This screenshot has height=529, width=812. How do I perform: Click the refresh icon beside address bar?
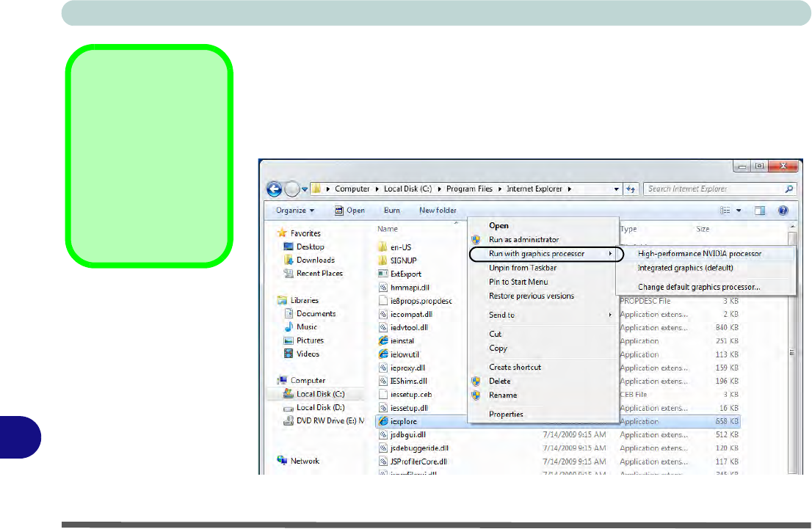(x=631, y=189)
